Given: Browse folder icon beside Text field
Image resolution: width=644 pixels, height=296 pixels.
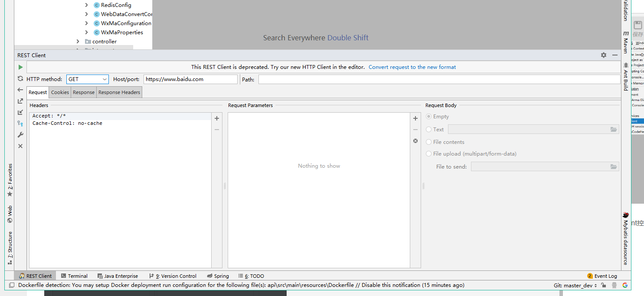Looking at the screenshot, I should [614, 129].
